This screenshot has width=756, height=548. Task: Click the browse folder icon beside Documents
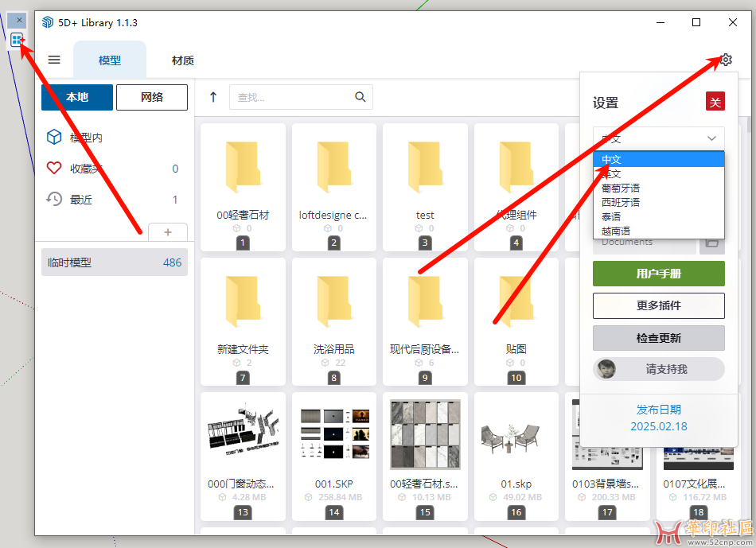click(712, 242)
